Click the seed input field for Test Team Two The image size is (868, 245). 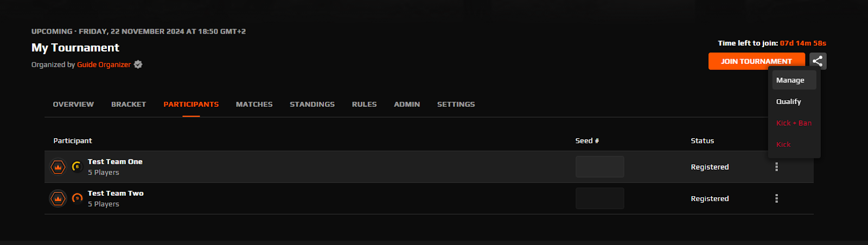coord(599,198)
